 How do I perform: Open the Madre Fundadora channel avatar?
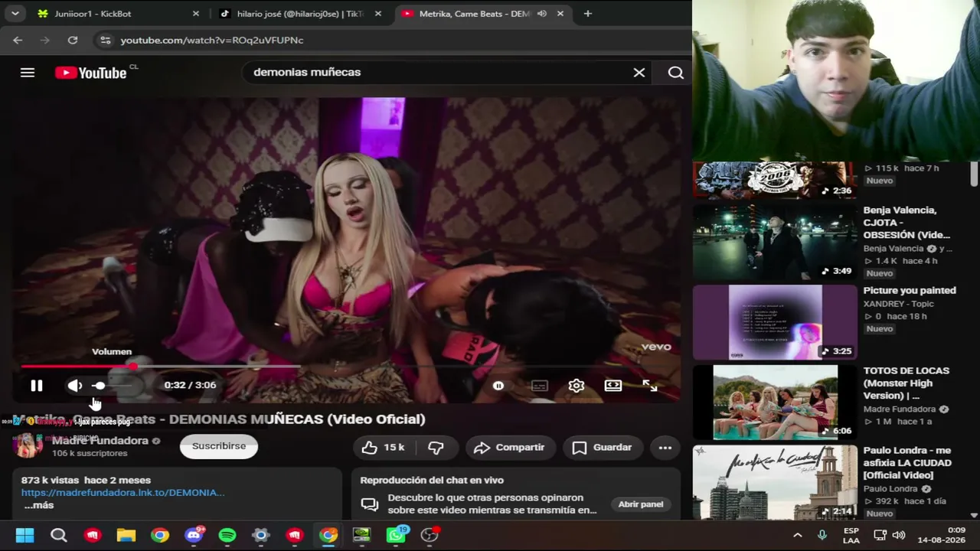coord(28,445)
